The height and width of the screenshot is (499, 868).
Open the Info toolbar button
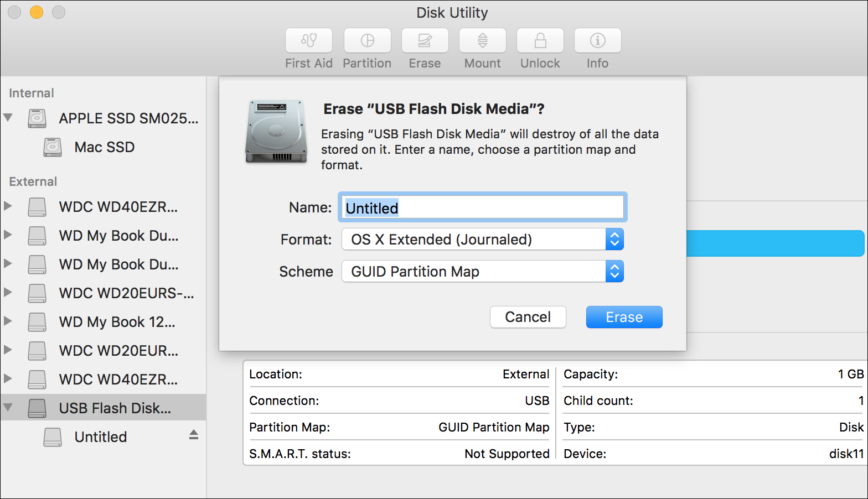pyautogui.click(x=597, y=40)
